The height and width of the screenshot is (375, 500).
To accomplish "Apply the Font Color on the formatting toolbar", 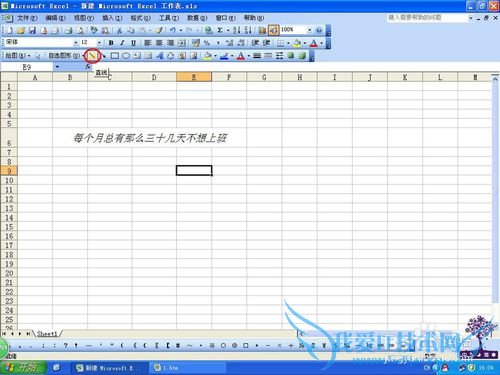I will click(x=313, y=43).
